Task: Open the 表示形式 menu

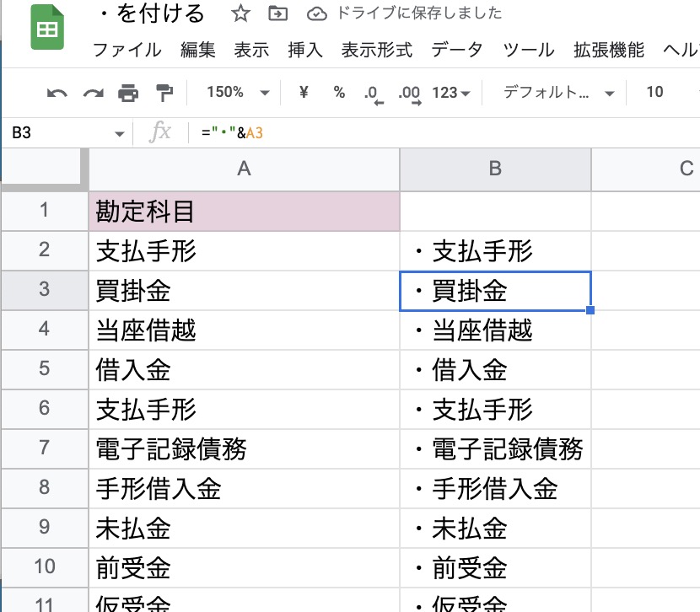Action: click(376, 49)
